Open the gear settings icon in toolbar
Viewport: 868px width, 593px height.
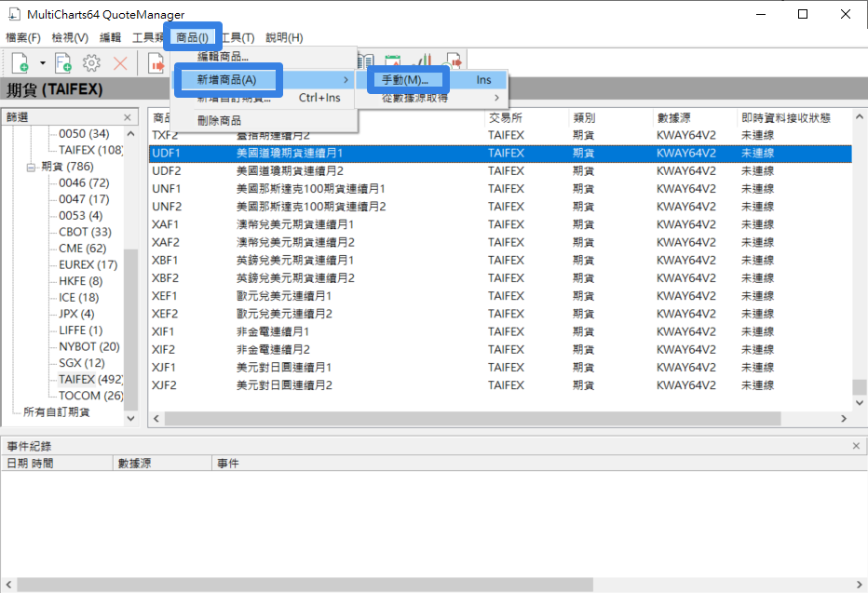91,63
